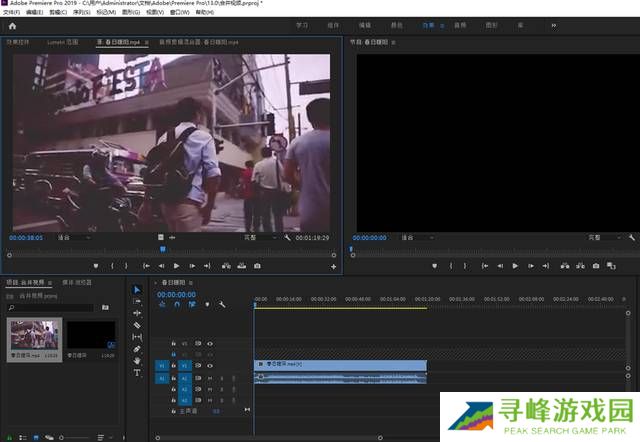This screenshot has width=640, height=442.
Task: Select the Hand tool
Action: (137, 360)
